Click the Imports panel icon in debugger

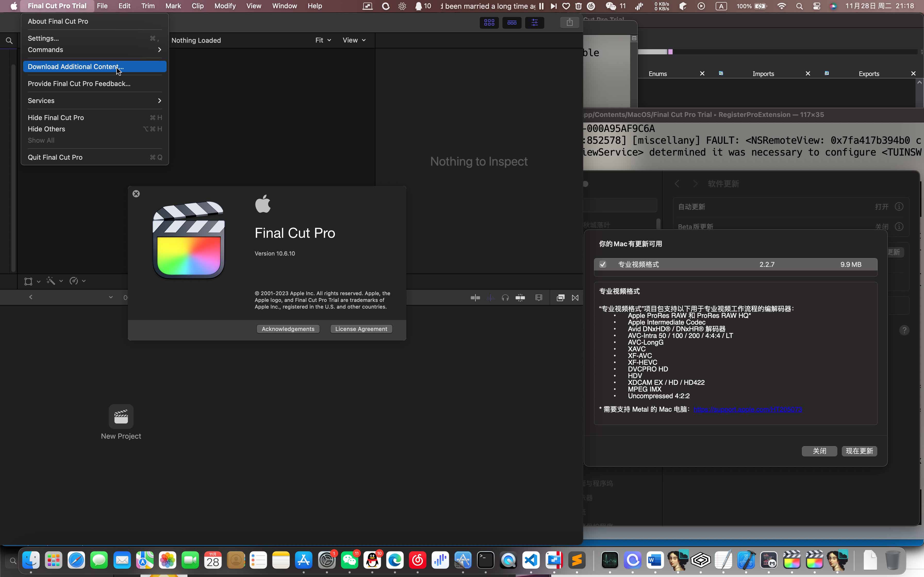(x=720, y=73)
